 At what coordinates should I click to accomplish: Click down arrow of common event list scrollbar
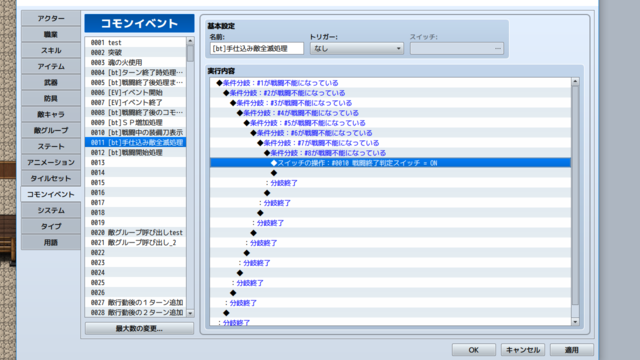click(190, 313)
